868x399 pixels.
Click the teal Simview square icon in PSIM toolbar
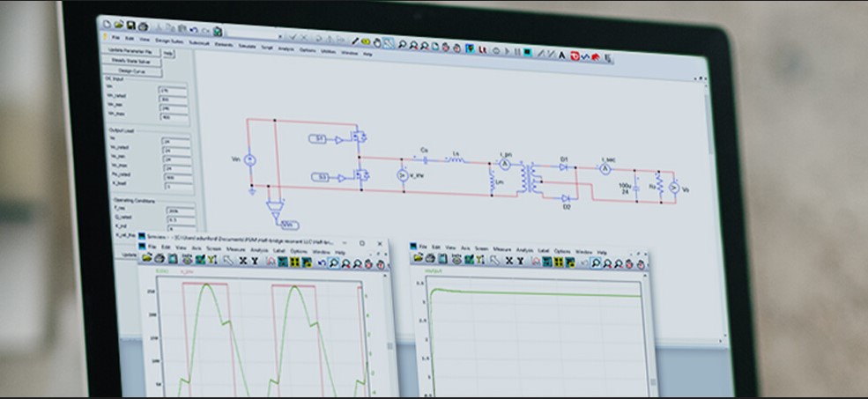[x=528, y=53]
